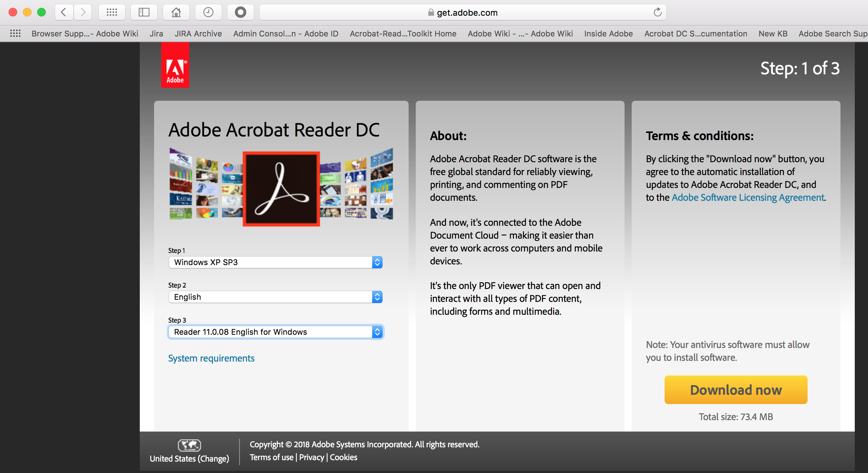Viewport: 868px width, 473px height.
Task: Click the back navigation arrow icon
Action: [x=64, y=12]
